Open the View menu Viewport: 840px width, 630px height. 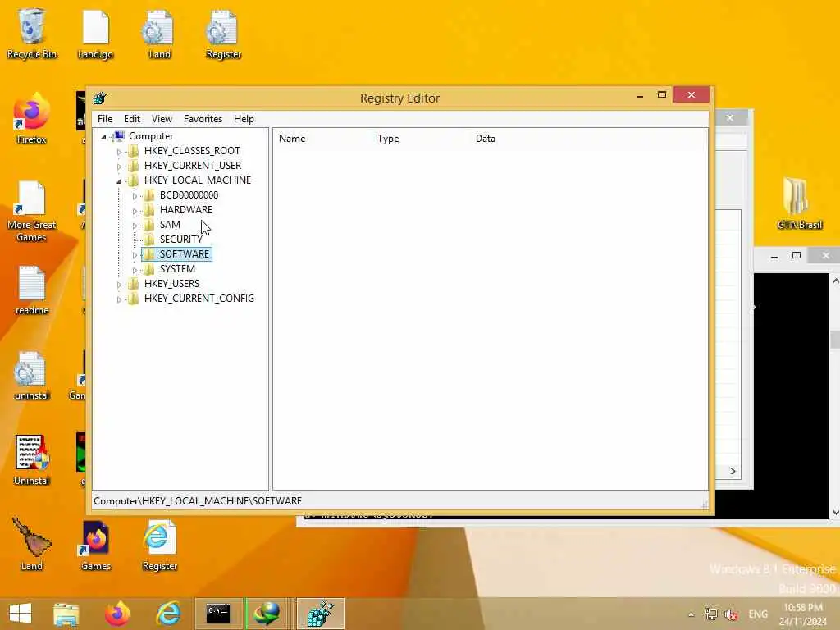162,119
